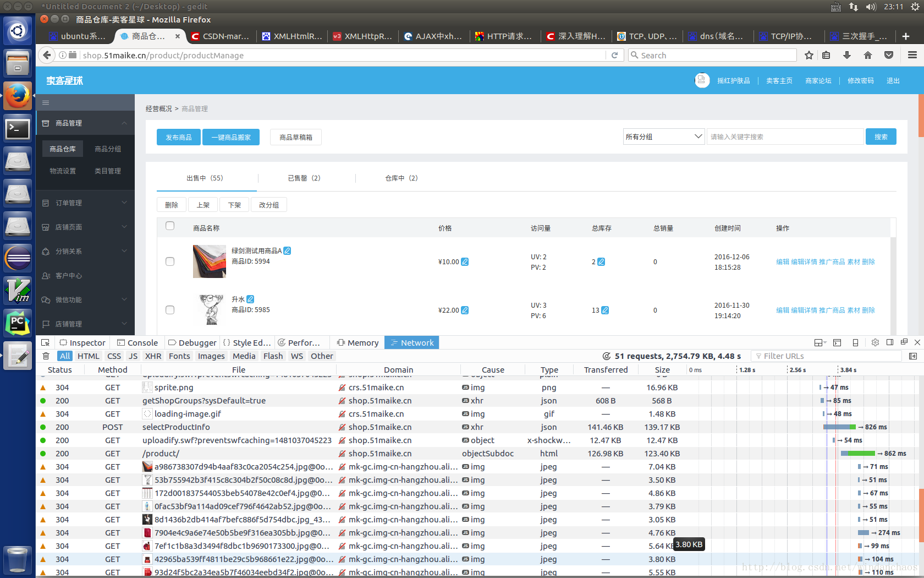
Task: Click the 发布商品 button
Action: 178,137
